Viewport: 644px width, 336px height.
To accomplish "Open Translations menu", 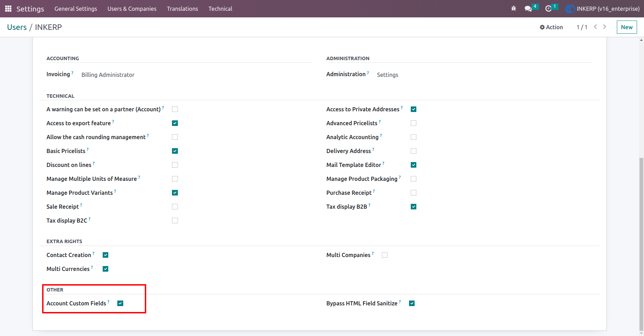I will (182, 9).
